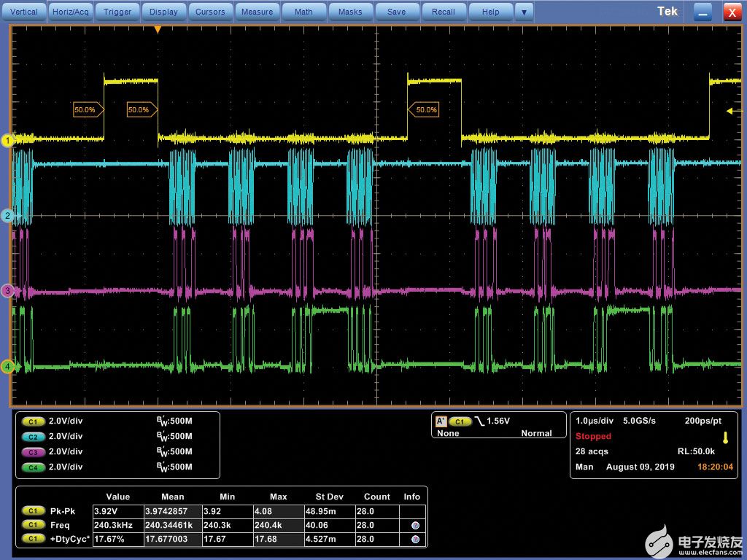Screen dimensions: 747x560
Task: Open the Masks menu
Action: (x=350, y=12)
